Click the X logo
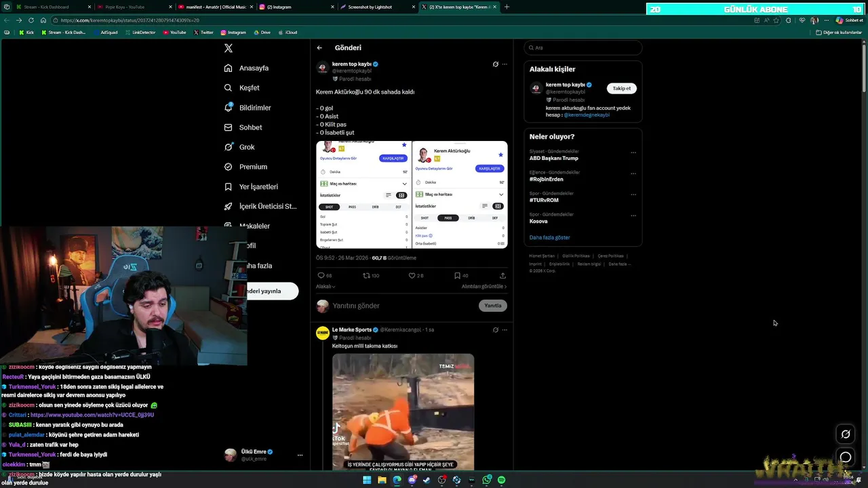The height and width of the screenshot is (488, 868). 229,48
